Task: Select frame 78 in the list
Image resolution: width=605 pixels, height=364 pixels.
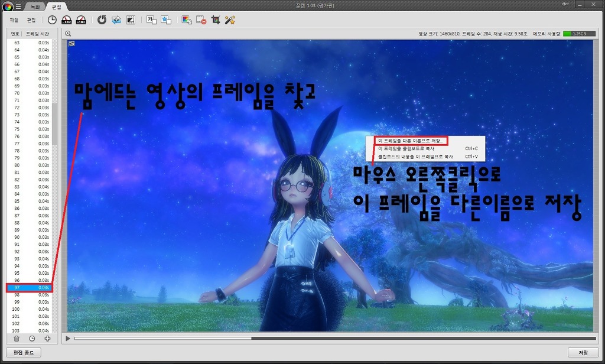Action: coord(30,151)
